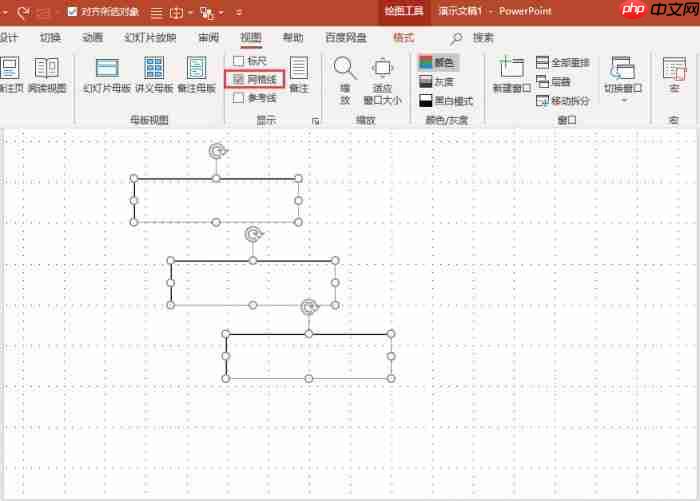Open the 百度网盘 tab

(346, 38)
